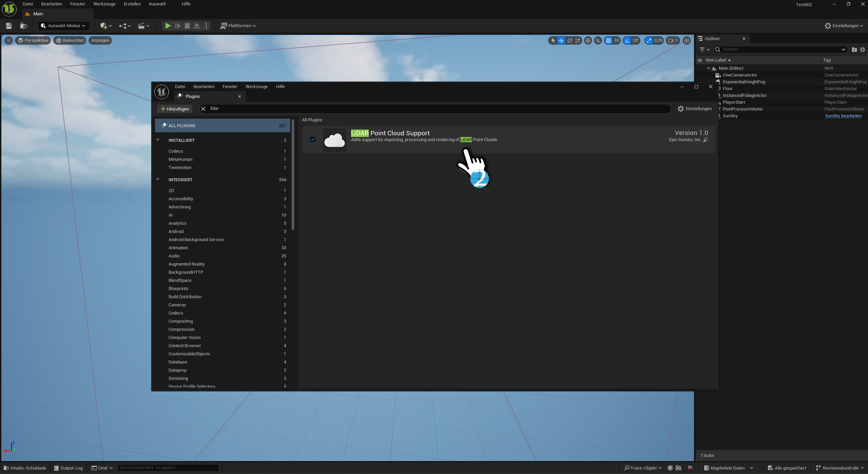Open the Anzeigen show flags menu
The width and height of the screenshot is (868, 474).
100,40
